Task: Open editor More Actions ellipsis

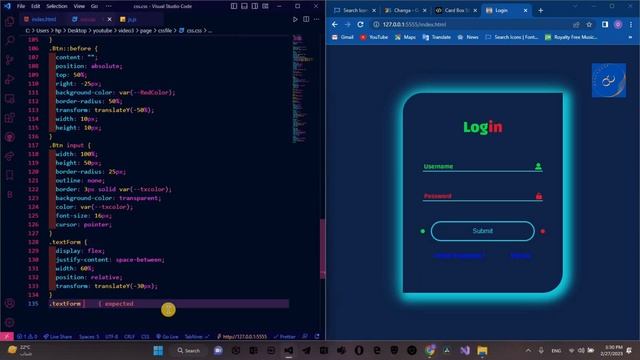Action: pos(317,19)
